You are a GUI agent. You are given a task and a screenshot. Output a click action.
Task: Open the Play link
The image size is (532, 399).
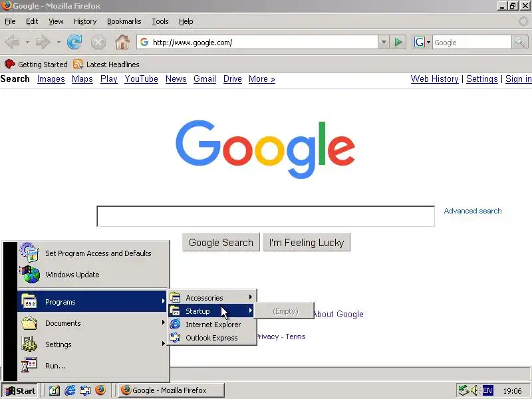tap(109, 79)
